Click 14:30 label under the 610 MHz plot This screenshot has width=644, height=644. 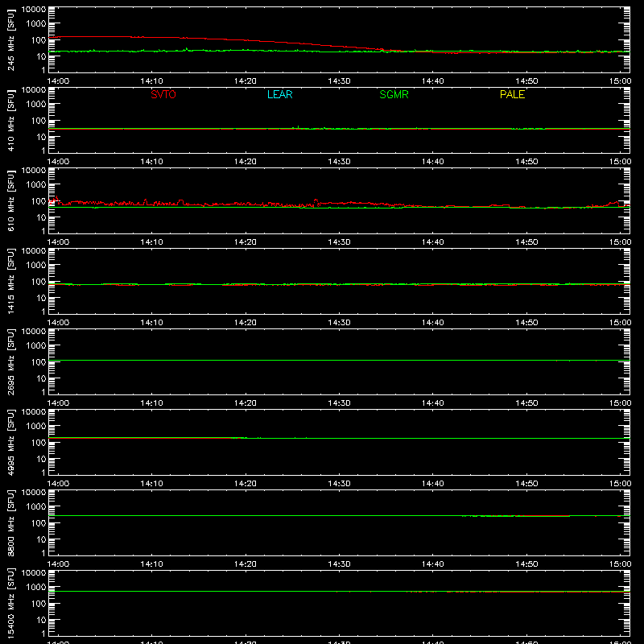(x=339, y=242)
